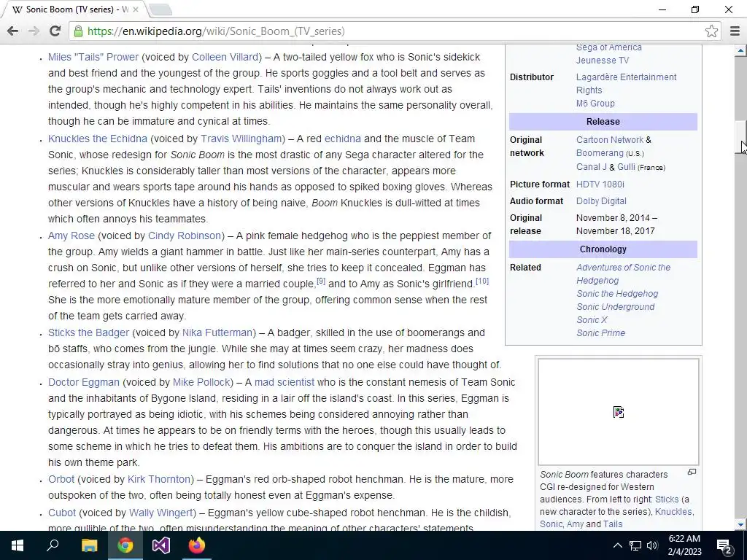Open the Sonic Underground link

point(616,307)
